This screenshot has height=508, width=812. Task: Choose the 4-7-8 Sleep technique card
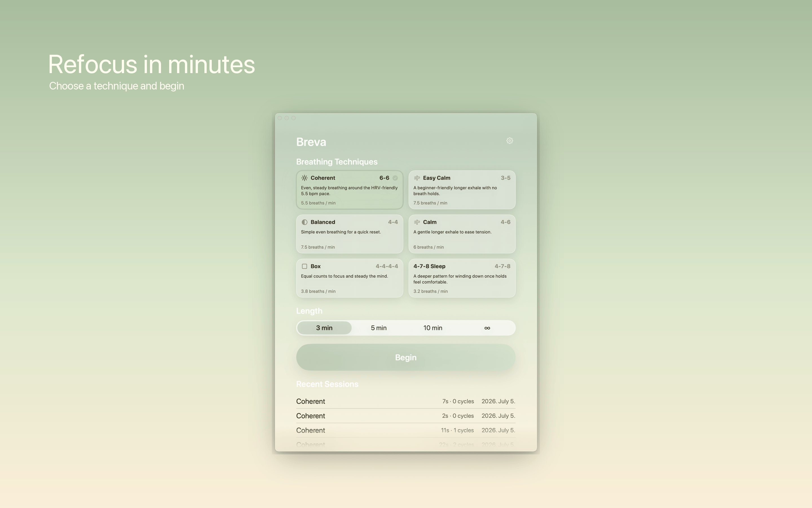tap(462, 278)
